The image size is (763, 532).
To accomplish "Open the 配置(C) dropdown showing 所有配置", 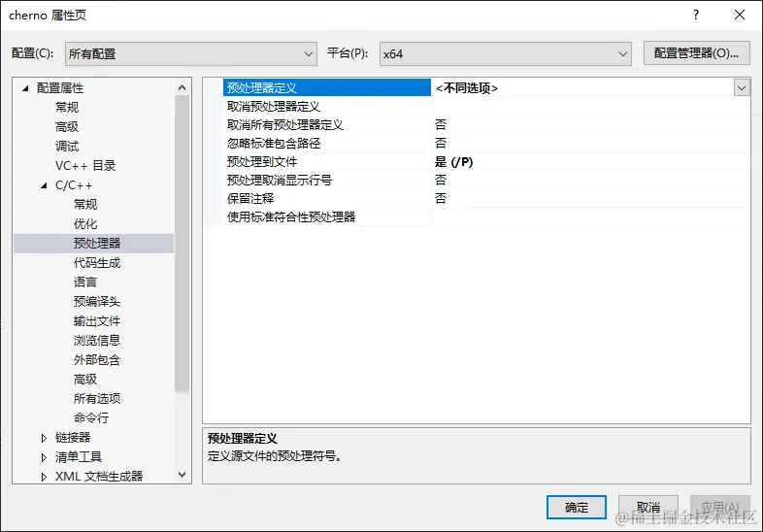I will point(190,54).
